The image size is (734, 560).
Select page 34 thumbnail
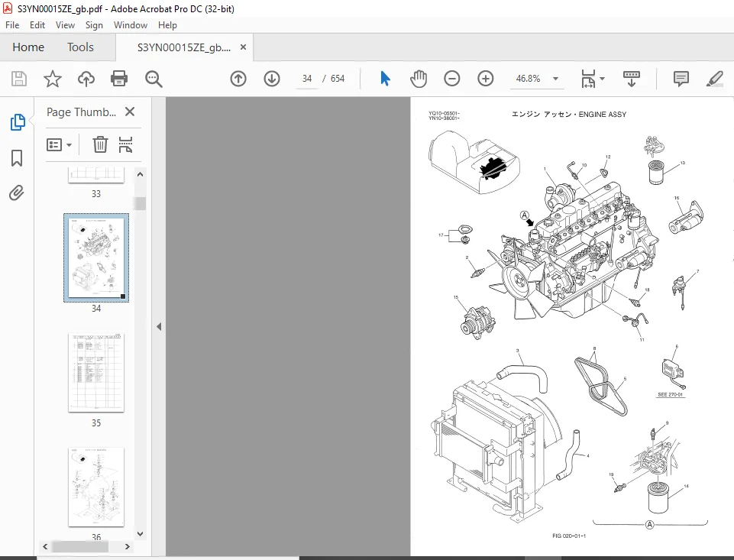[96, 258]
